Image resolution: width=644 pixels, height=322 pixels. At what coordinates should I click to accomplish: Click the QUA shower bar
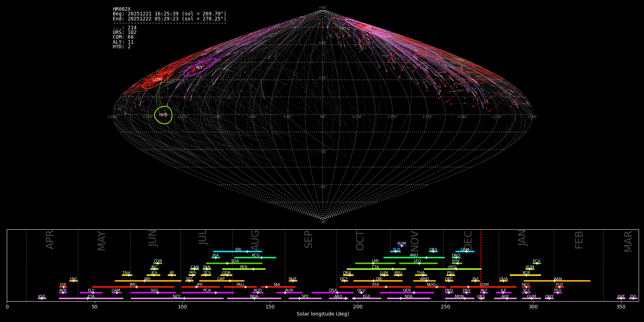503,281
